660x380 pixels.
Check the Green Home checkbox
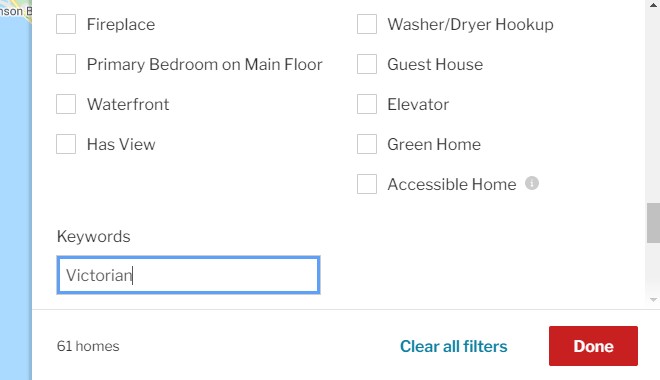coord(367,144)
